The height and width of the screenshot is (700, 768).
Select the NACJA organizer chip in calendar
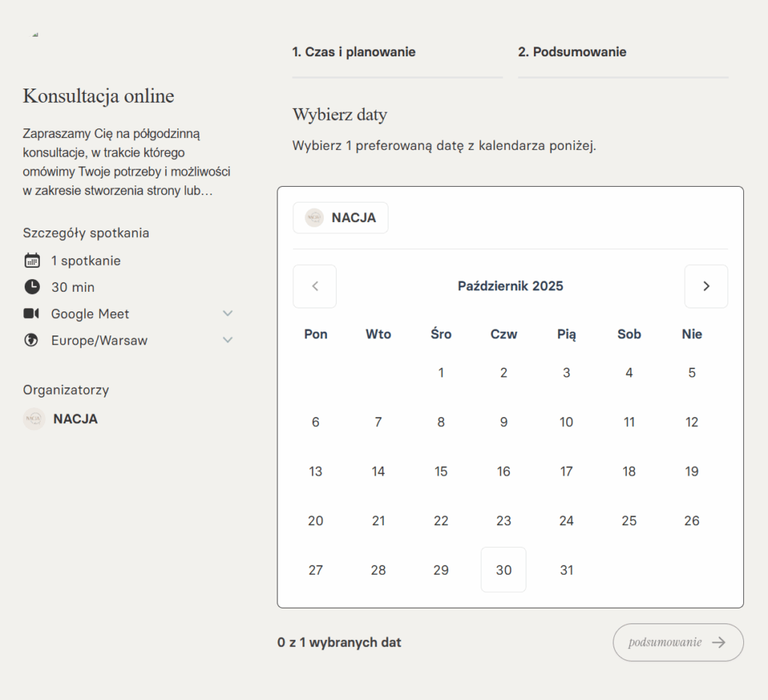coord(340,218)
